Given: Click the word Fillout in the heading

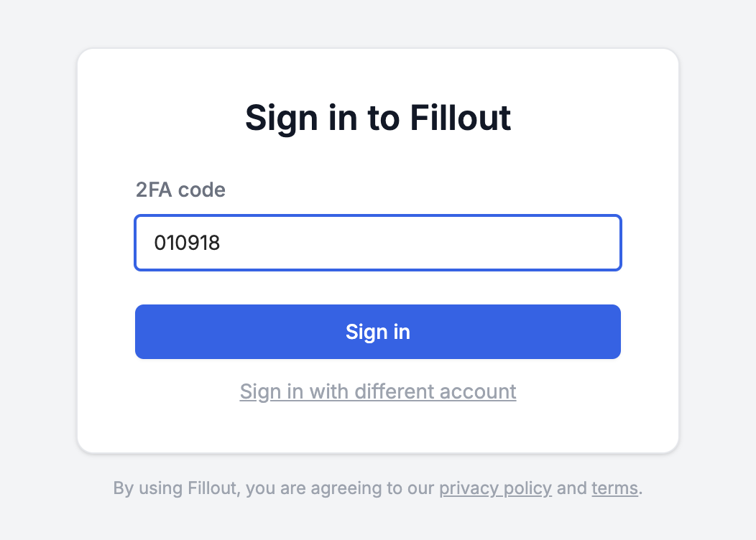Looking at the screenshot, I should tap(461, 118).
